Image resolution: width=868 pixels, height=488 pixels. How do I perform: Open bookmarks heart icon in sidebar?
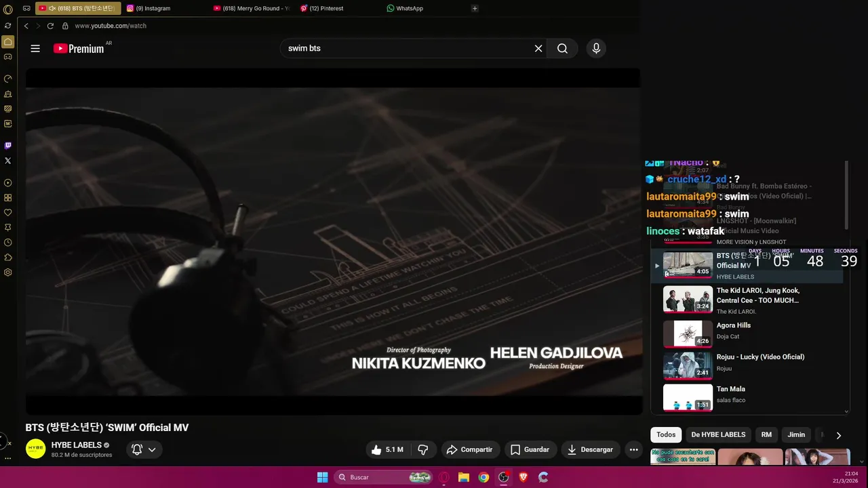point(8,212)
